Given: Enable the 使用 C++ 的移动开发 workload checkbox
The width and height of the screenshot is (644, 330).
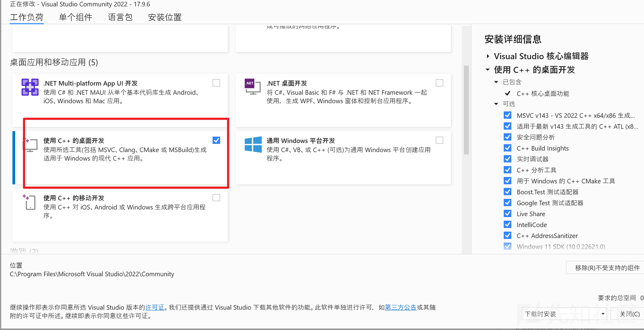Looking at the screenshot, I should [216, 198].
